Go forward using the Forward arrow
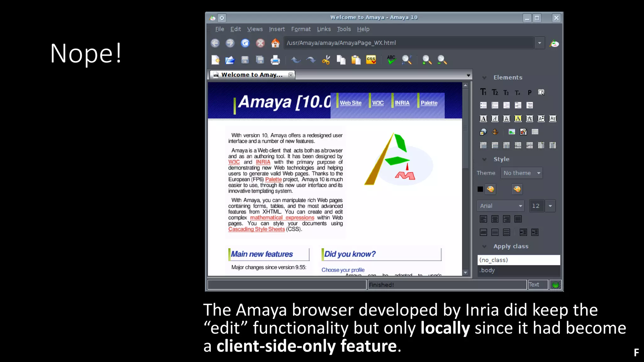This screenshot has width=644, height=362. (x=230, y=43)
